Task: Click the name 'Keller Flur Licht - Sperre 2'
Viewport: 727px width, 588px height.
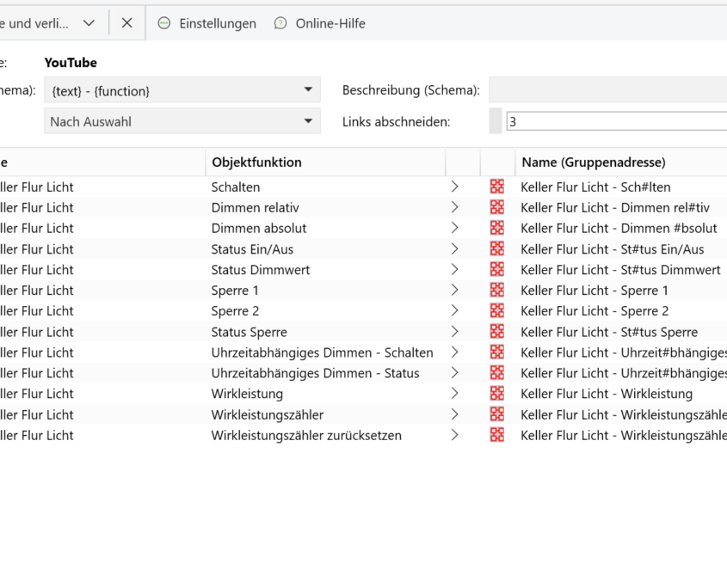Action: [595, 311]
